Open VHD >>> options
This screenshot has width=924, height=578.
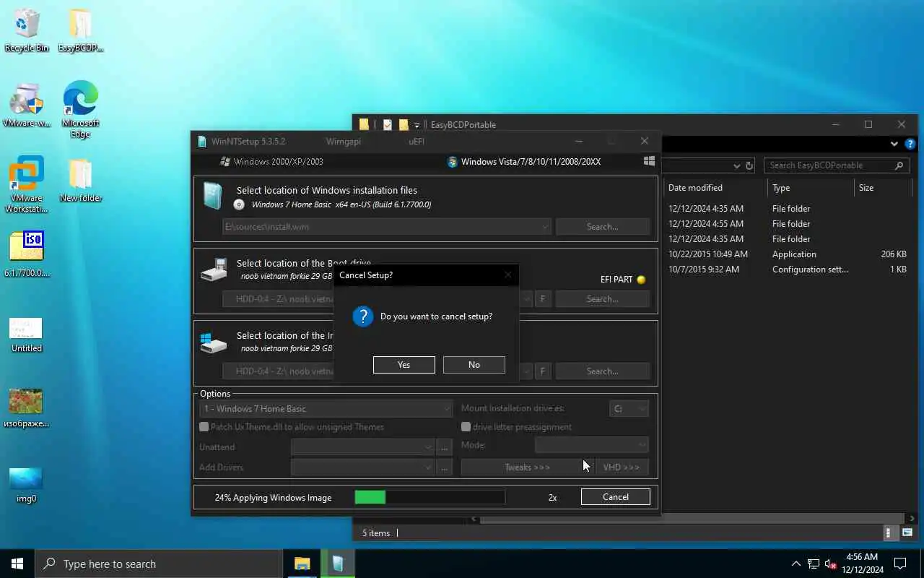click(622, 467)
